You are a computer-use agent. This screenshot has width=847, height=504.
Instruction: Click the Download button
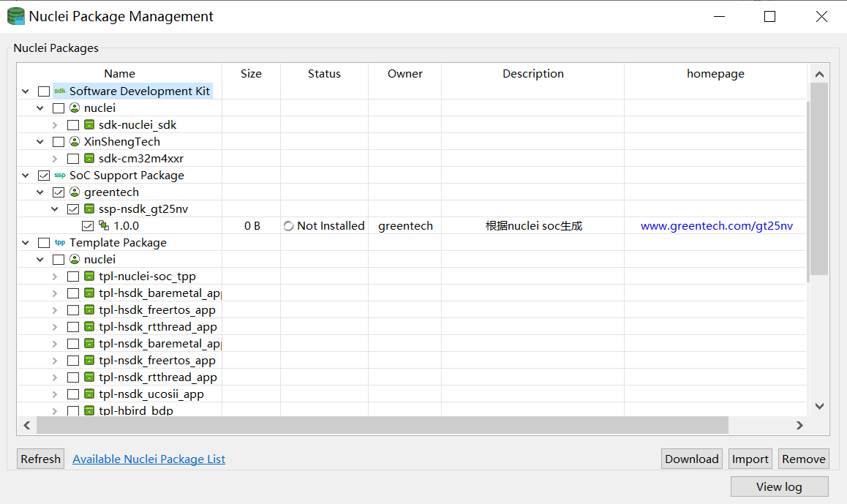[x=691, y=459]
